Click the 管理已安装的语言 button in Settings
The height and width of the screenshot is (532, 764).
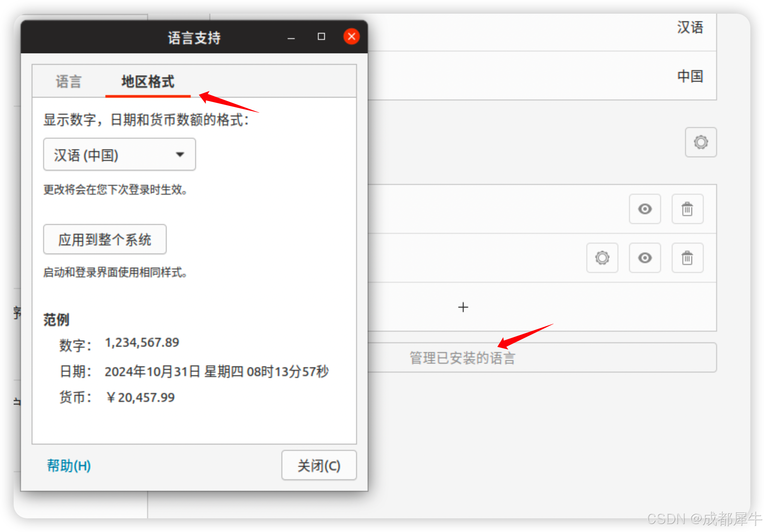point(542,358)
